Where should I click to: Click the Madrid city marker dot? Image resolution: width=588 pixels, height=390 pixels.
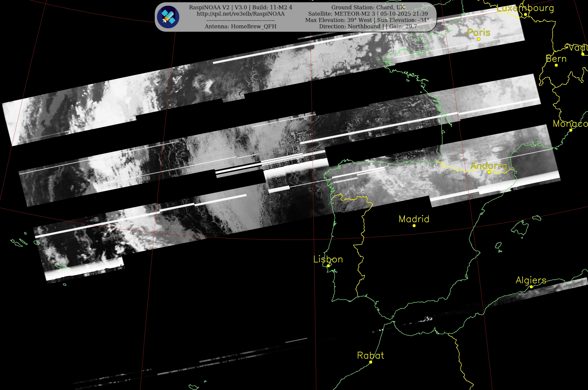[x=414, y=226]
